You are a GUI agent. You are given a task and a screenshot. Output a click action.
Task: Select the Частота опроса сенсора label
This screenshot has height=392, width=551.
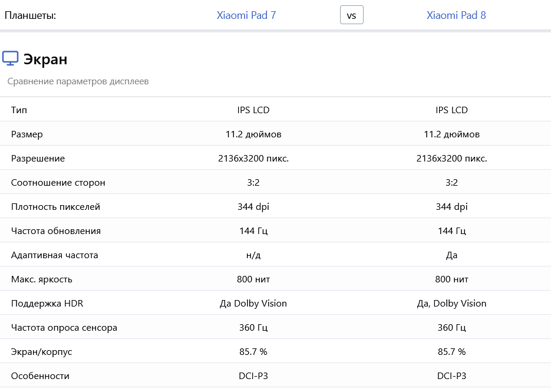click(64, 328)
